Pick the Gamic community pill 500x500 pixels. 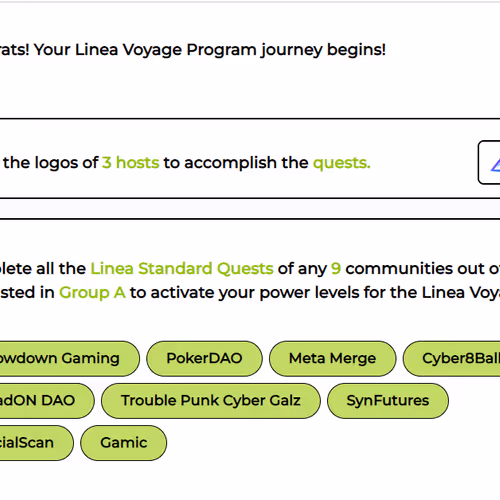click(124, 443)
